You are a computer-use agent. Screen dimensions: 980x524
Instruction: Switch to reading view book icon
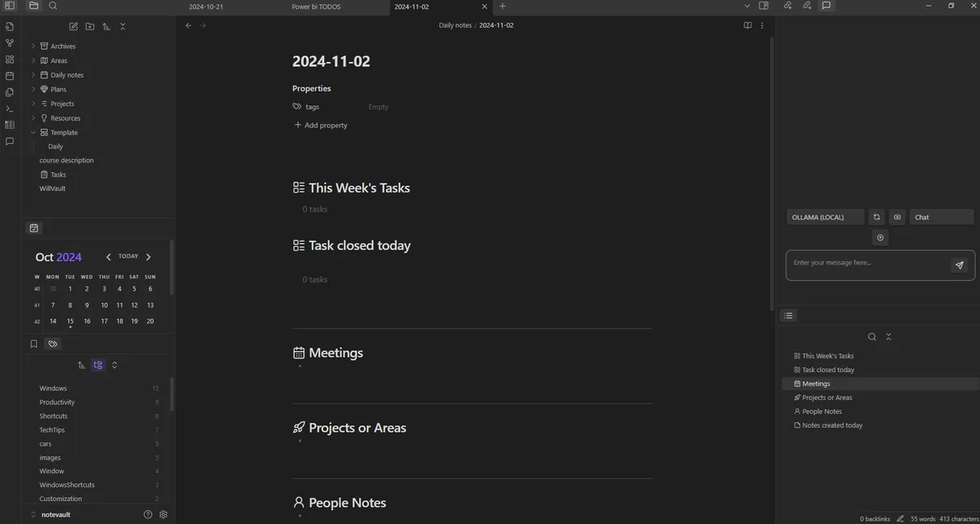(747, 25)
